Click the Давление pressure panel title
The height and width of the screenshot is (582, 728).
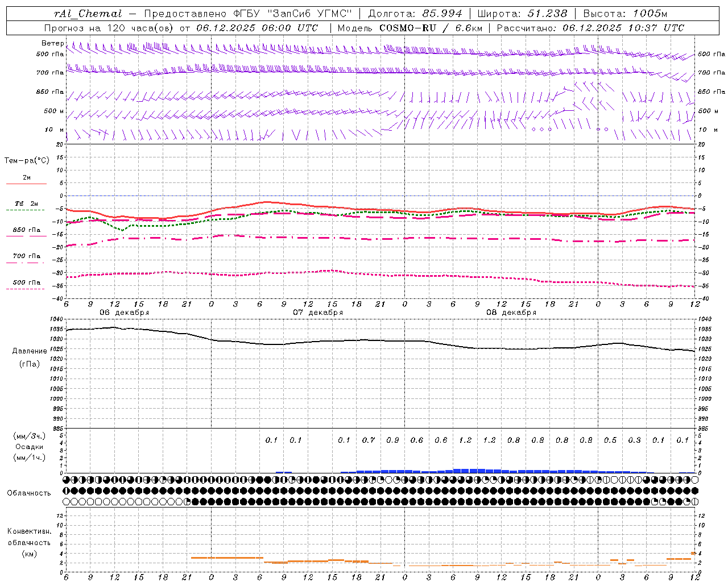point(30,351)
